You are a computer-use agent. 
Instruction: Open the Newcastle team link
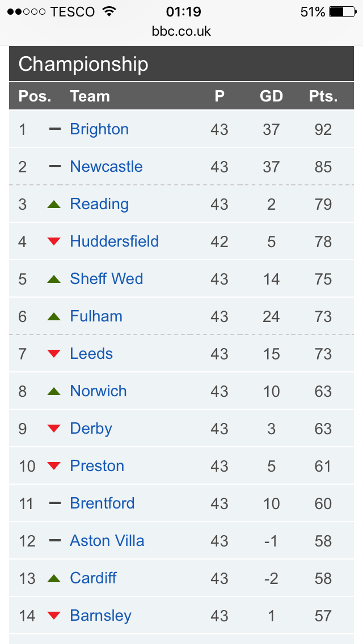[x=106, y=166]
